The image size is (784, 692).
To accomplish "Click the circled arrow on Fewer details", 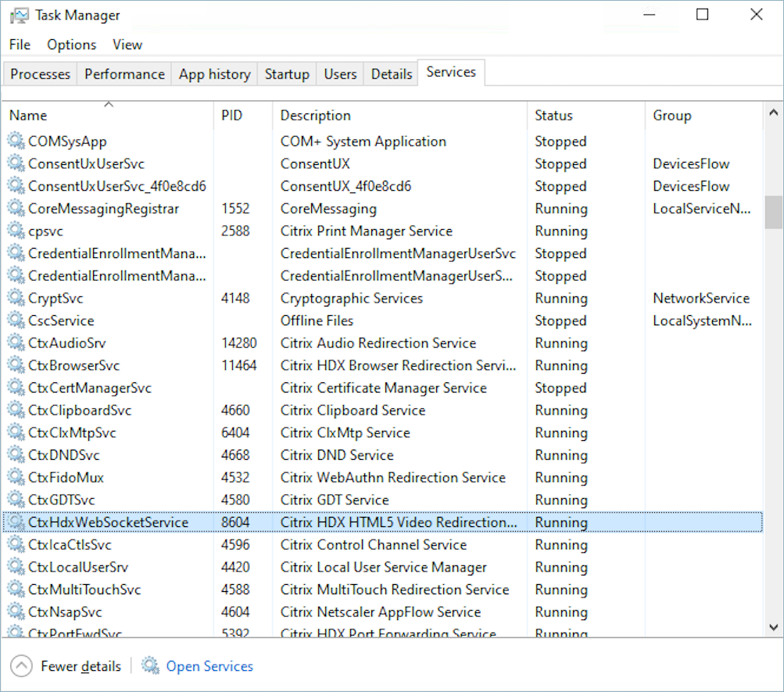I will coord(22,665).
